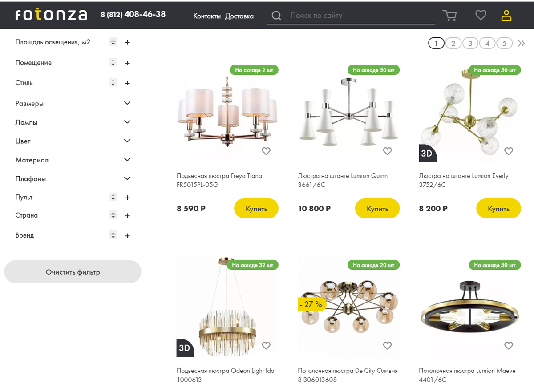Viewport: 534px width, 392px height.
Task: Go to page 3
Action: click(470, 43)
